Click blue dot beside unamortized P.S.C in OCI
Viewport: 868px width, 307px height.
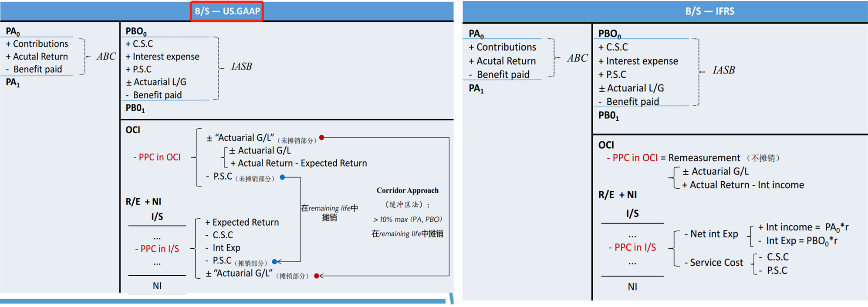click(x=282, y=177)
